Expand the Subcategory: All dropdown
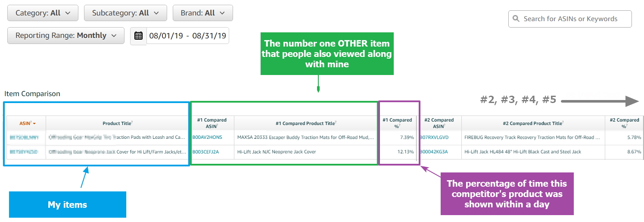This screenshot has height=222, width=644. pyautogui.click(x=126, y=13)
